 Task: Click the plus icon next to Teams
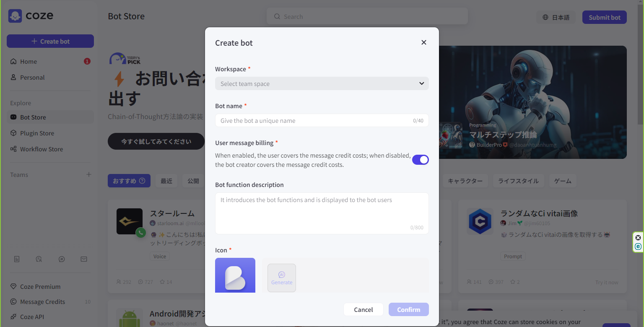point(89,175)
